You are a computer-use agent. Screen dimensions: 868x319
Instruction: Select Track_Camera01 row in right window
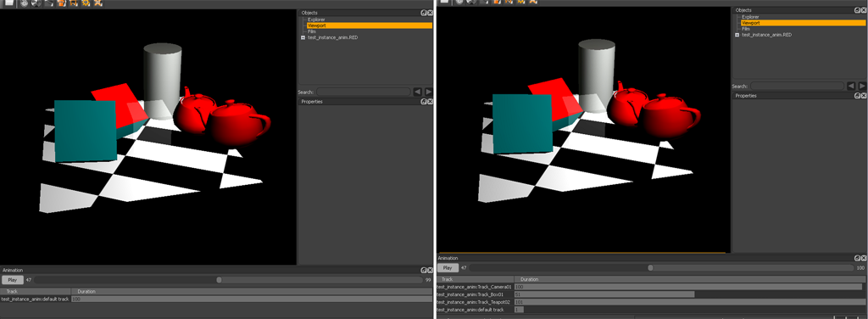pos(475,287)
